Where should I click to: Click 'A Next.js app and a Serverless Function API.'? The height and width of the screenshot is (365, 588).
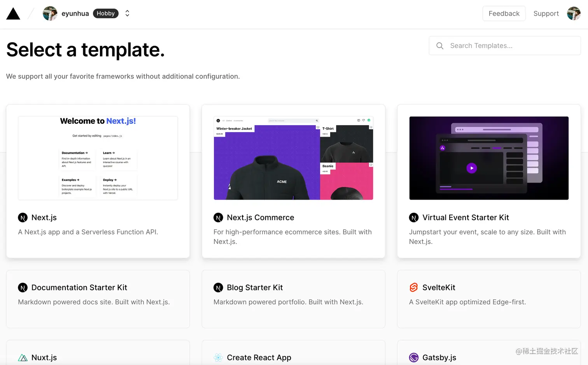[x=88, y=232]
